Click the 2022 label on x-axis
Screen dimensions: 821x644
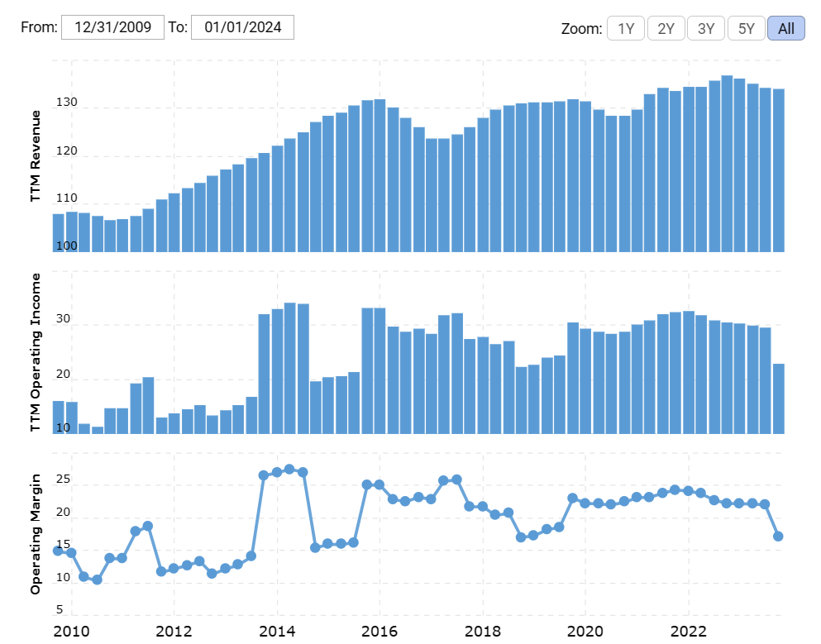[688, 631]
